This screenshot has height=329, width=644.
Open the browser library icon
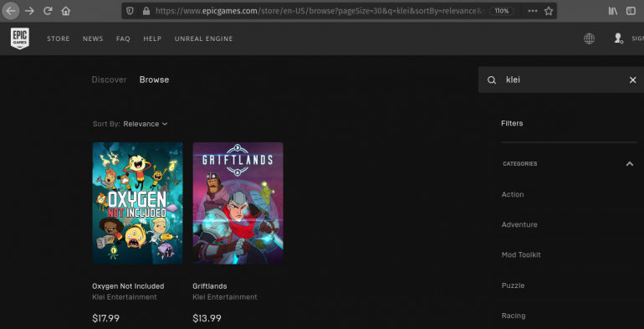(x=613, y=11)
